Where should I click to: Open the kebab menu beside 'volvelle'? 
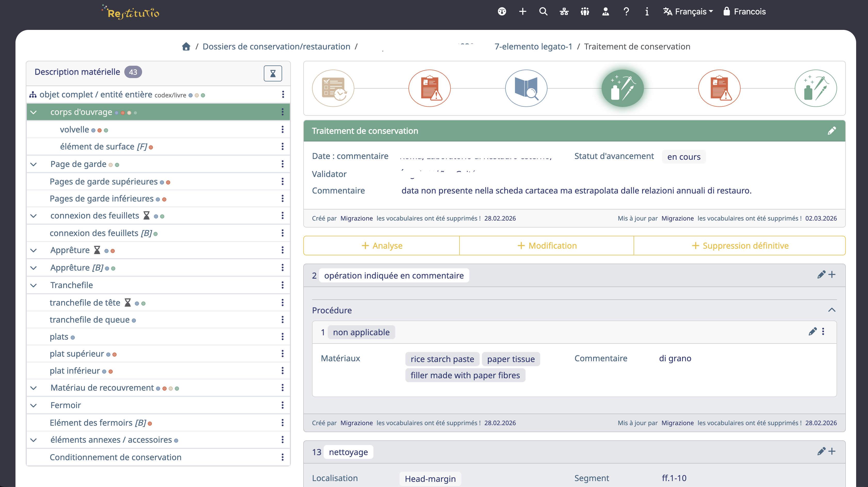point(283,129)
